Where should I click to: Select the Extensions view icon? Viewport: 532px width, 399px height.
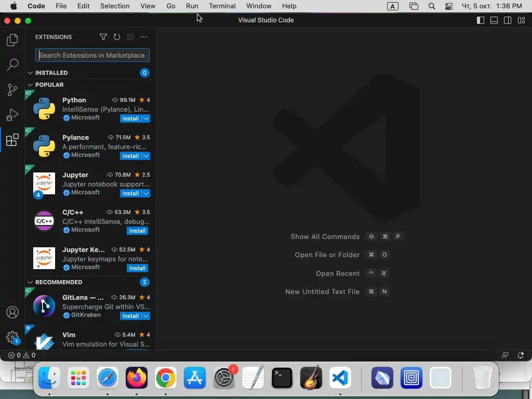12,140
